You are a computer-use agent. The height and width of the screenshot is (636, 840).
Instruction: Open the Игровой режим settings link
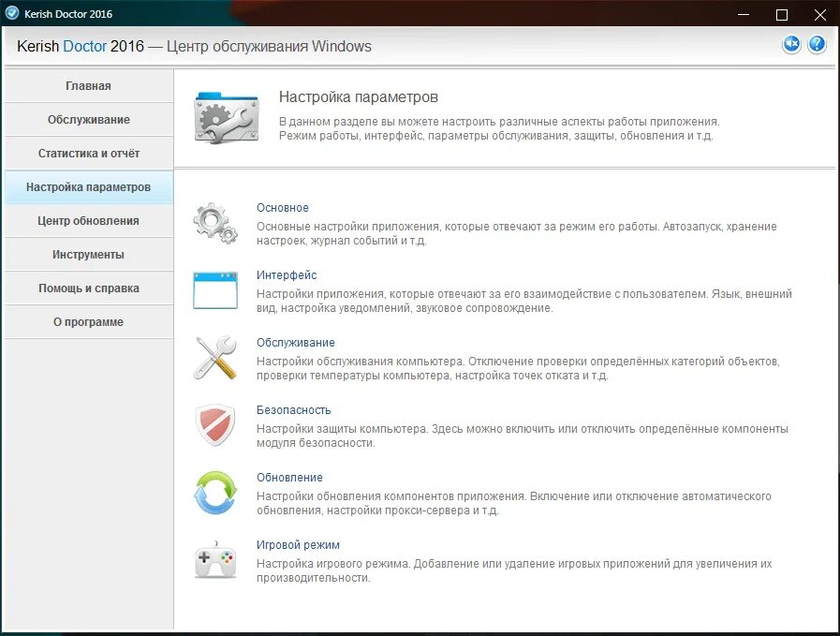point(298,545)
